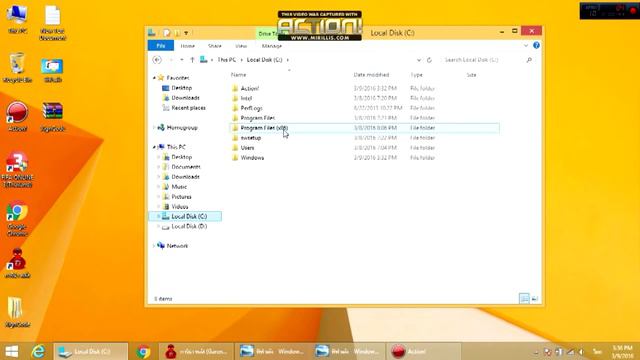Select the Program Files folder
640x360 pixels.
[x=258, y=118]
